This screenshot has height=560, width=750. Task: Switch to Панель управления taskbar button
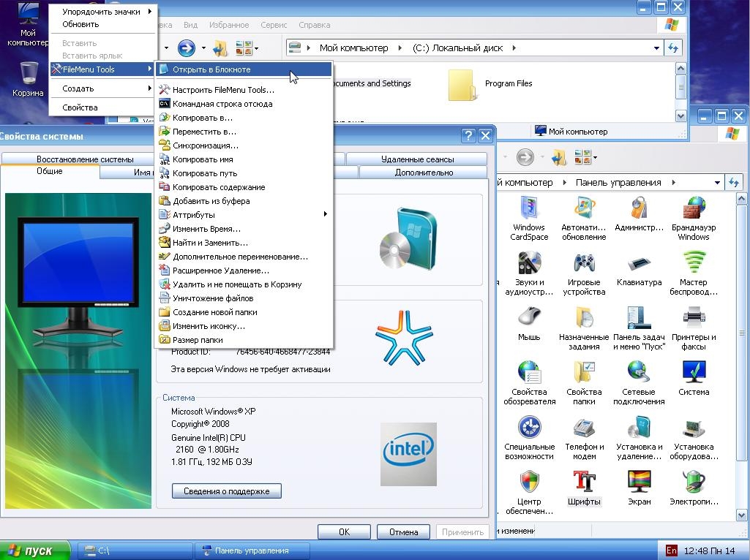tap(252, 550)
